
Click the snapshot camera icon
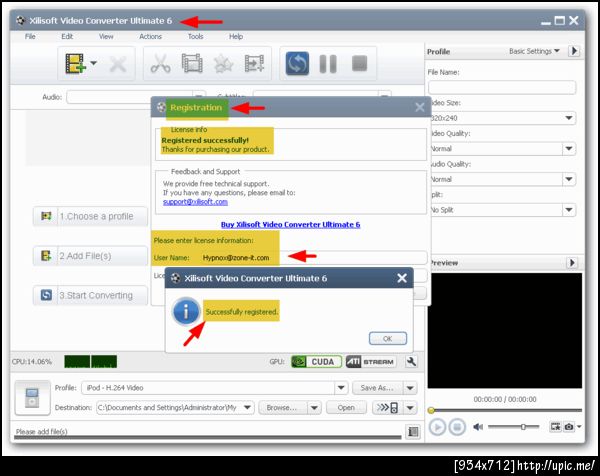click(569, 426)
